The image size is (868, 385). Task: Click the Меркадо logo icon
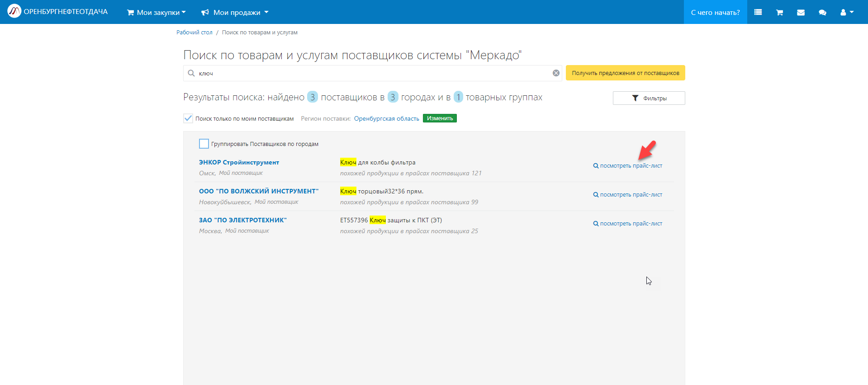pos(14,11)
